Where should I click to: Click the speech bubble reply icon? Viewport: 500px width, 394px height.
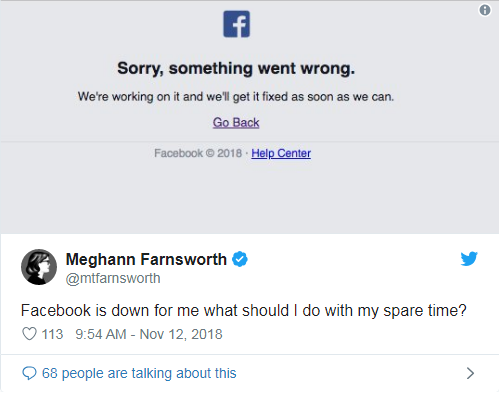[x=29, y=373]
